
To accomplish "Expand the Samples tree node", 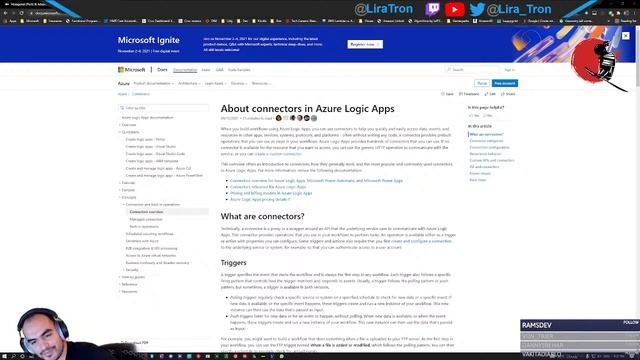I will tap(128, 190).
